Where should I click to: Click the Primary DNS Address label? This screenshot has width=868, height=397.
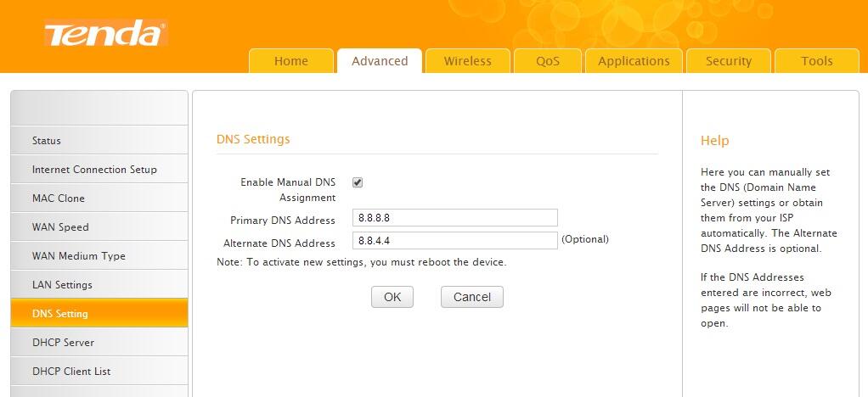click(283, 220)
